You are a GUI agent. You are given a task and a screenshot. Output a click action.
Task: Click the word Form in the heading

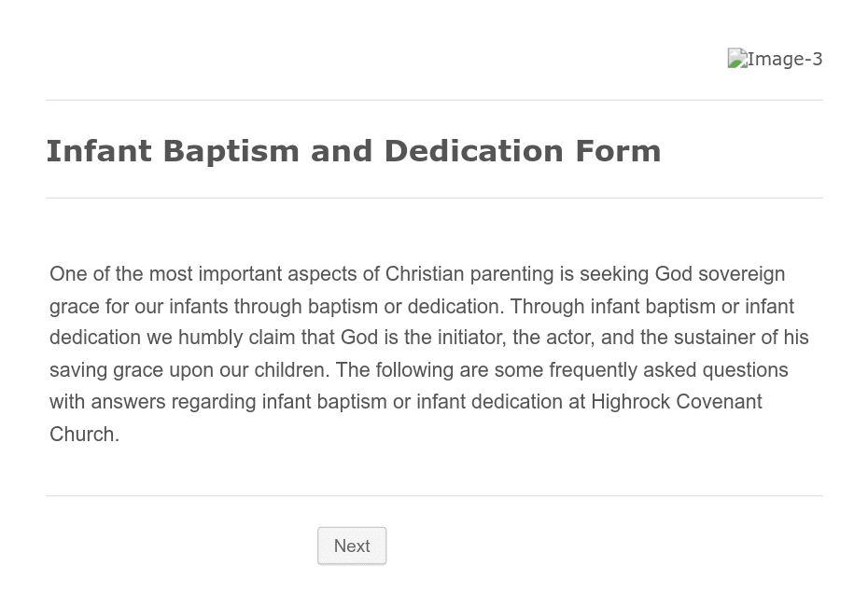pyautogui.click(x=619, y=151)
